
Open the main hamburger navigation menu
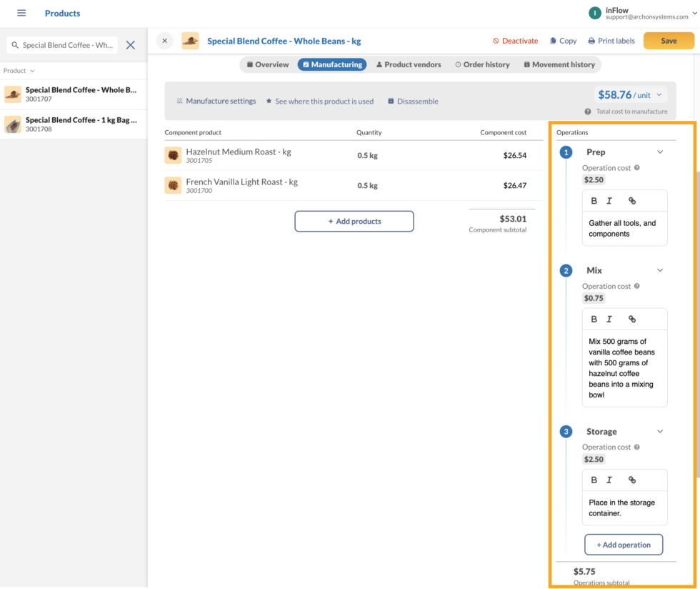pyautogui.click(x=21, y=13)
